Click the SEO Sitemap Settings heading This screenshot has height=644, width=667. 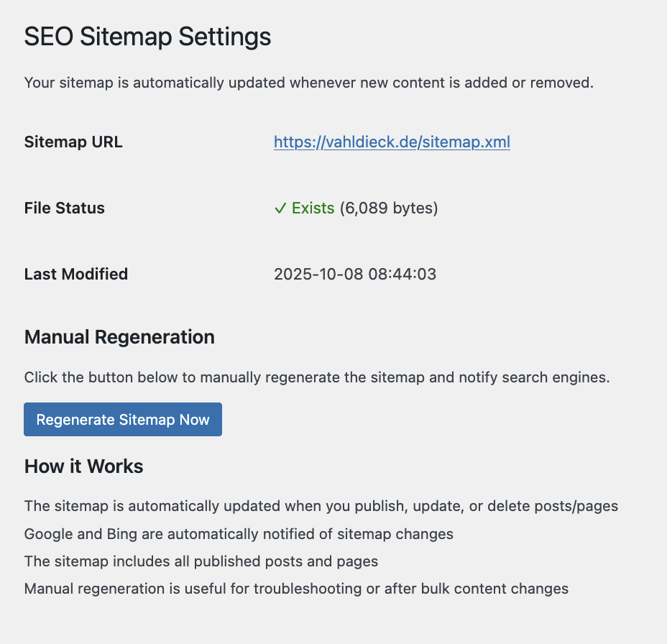pos(147,36)
